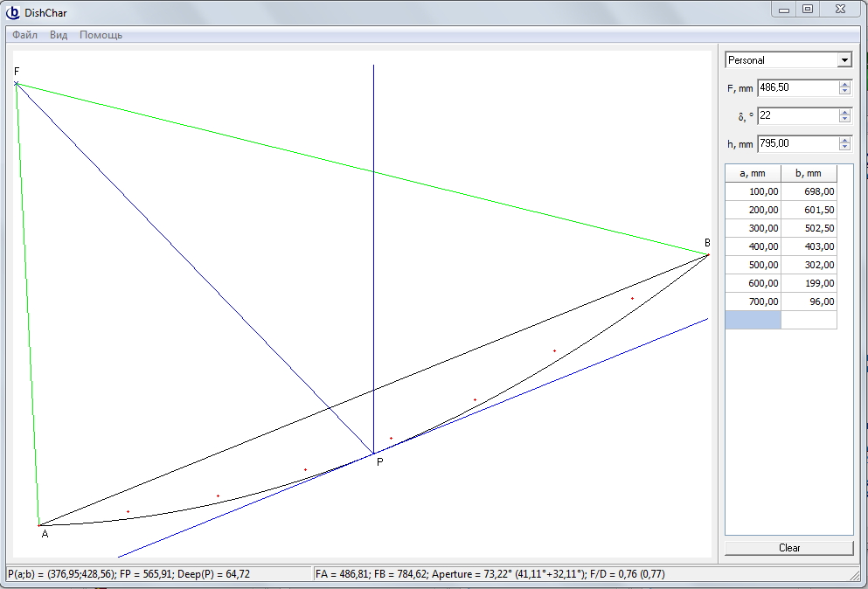868x589 pixels.
Task: Select cell with value 698,00
Action: (809, 191)
